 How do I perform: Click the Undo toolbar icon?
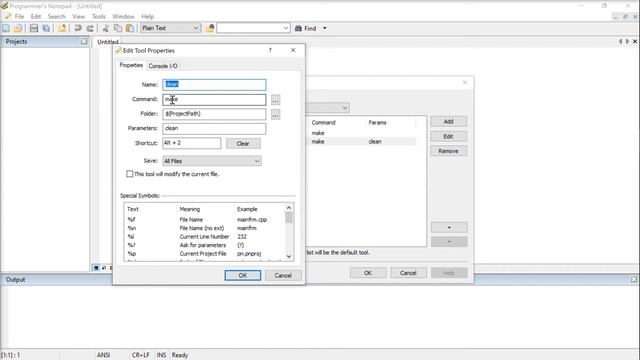[78, 28]
